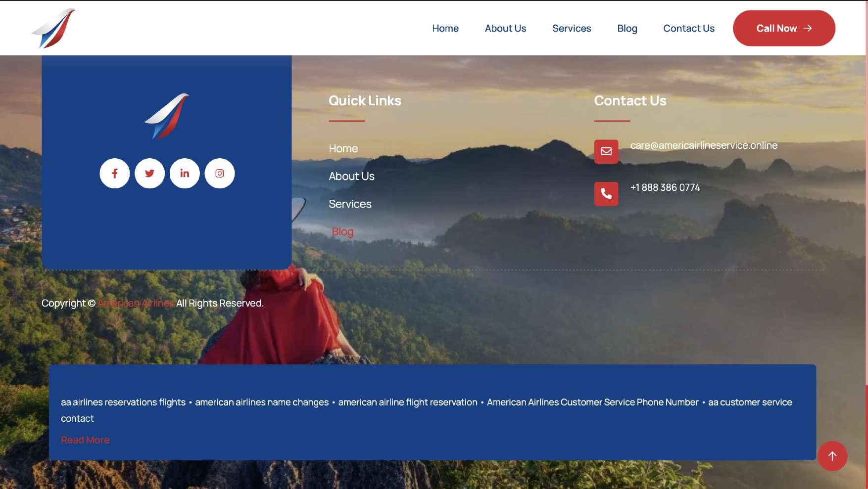This screenshot has height=489, width=868.
Task: Click the red envelope email icon
Action: [606, 151]
